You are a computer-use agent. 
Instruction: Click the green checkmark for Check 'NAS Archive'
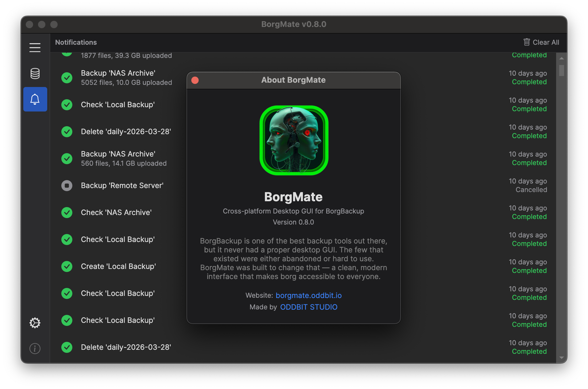coord(67,213)
